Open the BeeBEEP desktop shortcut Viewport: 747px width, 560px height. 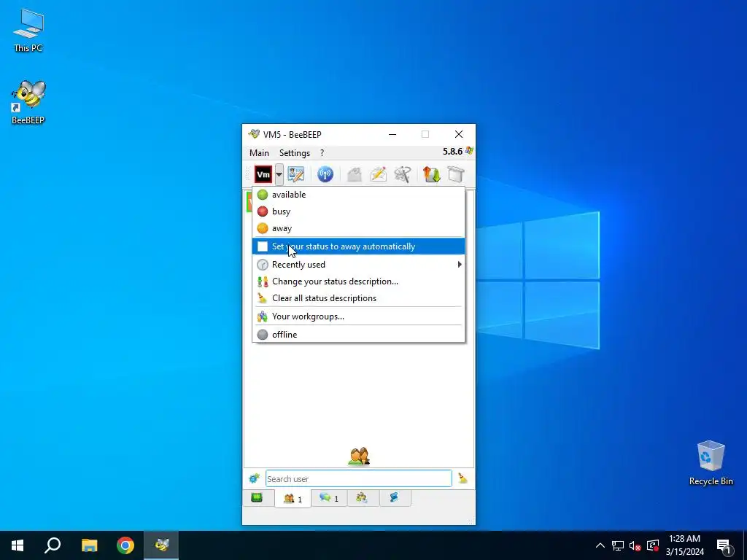(28, 102)
